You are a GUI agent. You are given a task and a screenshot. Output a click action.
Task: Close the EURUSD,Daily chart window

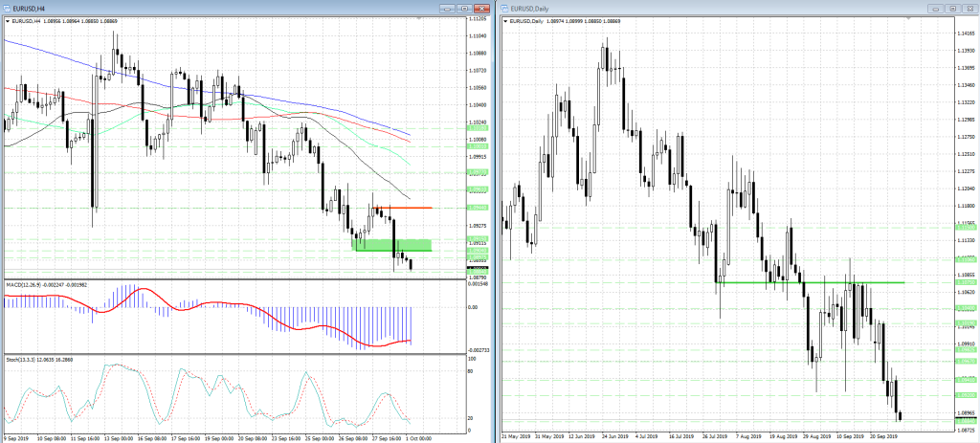click(x=969, y=8)
